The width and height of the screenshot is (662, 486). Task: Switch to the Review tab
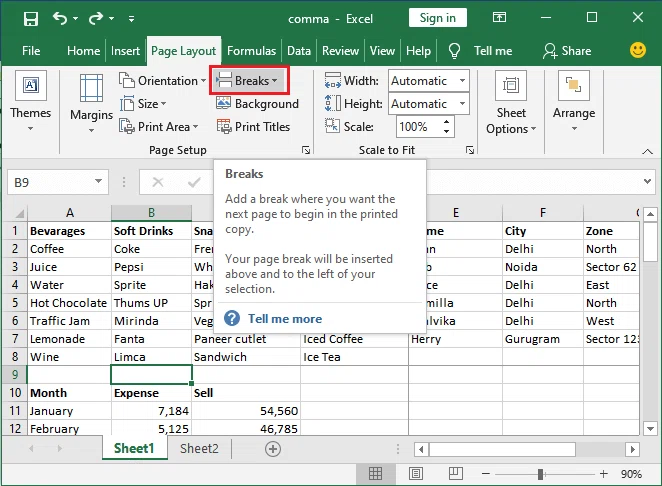pos(340,51)
